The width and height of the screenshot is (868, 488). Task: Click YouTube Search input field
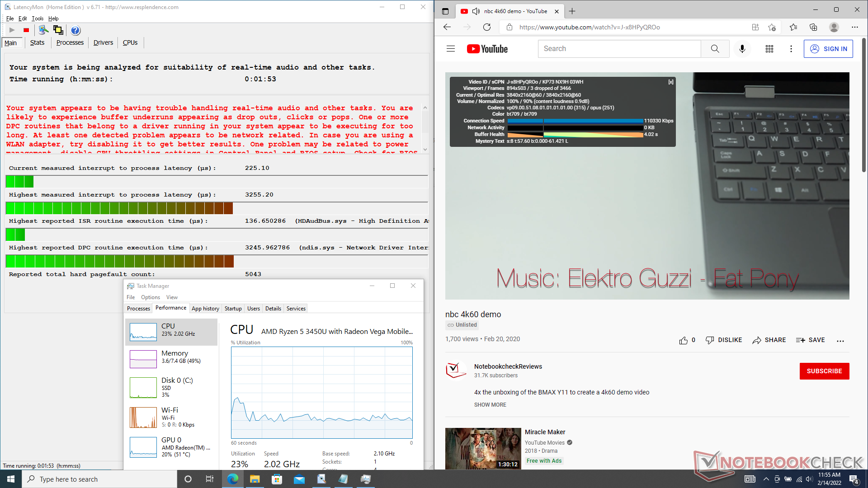[x=619, y=49]
